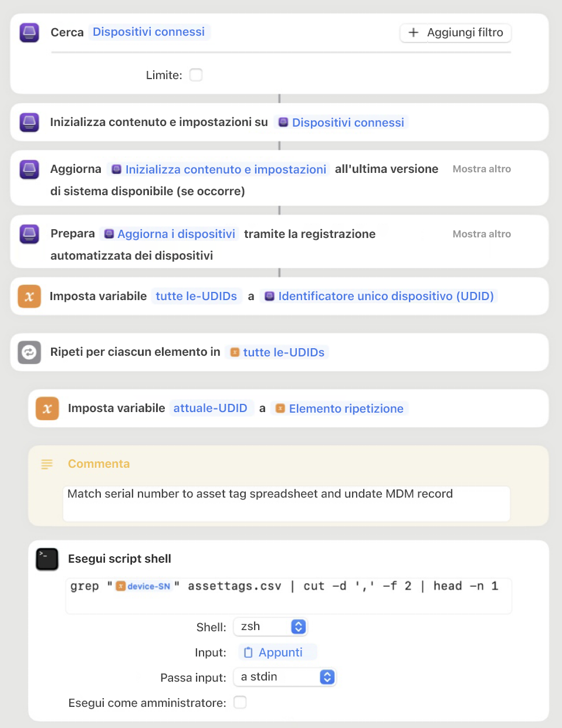Click the yellow Commenta comment icon
Screen dimensions: 562x728
47,464
